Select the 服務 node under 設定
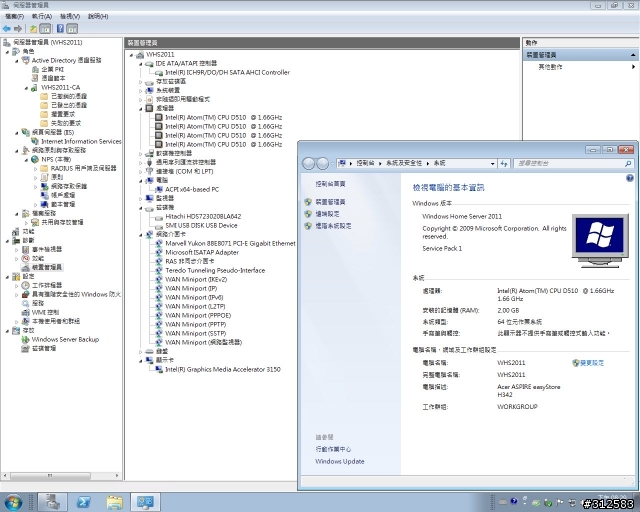Image resolution: width=640 pixels, height=512 pixels. tap(38, 303)
